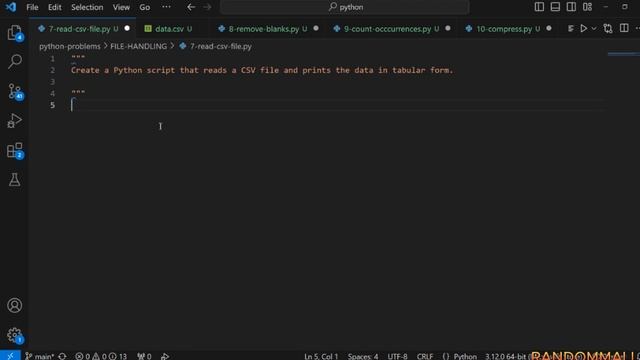The height and width of the screenshot is (360, 640).
Task: Open the run options dropdown arrow
Action: tap(594, 29)
